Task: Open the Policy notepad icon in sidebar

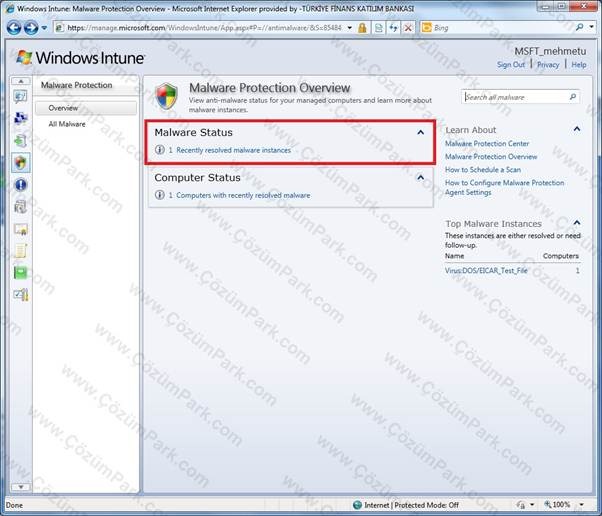Action: (20, 251)
